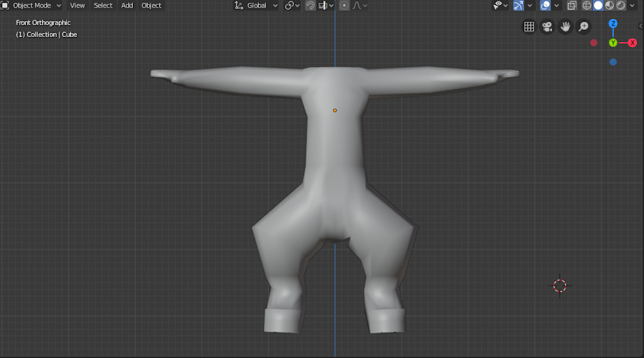Open Global transform orientation dropdown
This screenshot has width=644, height=358.
click(x=256, y=6)
